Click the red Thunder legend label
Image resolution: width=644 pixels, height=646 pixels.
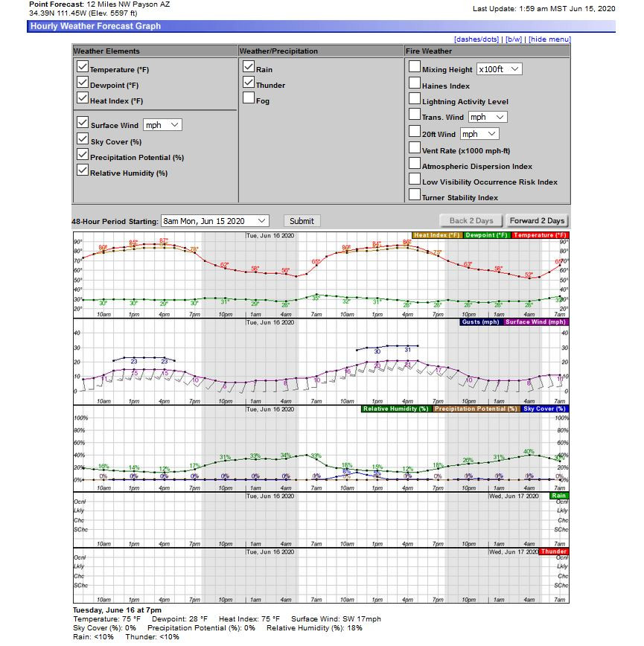click(553, 551)
